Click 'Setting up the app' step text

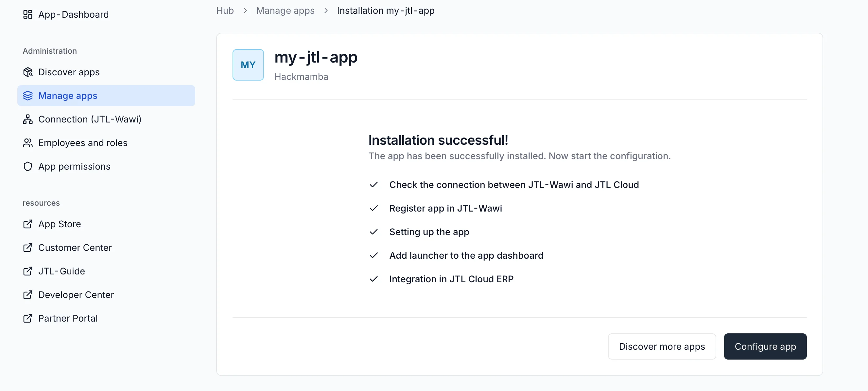[429, 232]
